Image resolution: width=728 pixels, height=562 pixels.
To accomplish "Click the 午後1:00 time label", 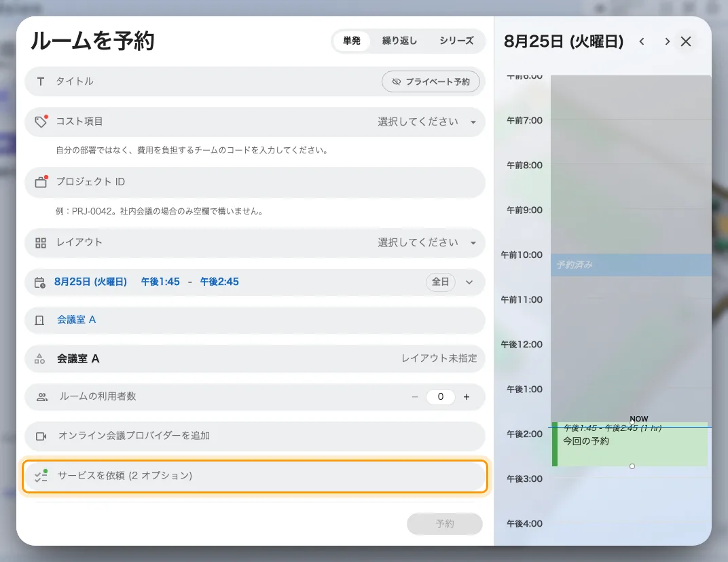I will pos(524,390).
